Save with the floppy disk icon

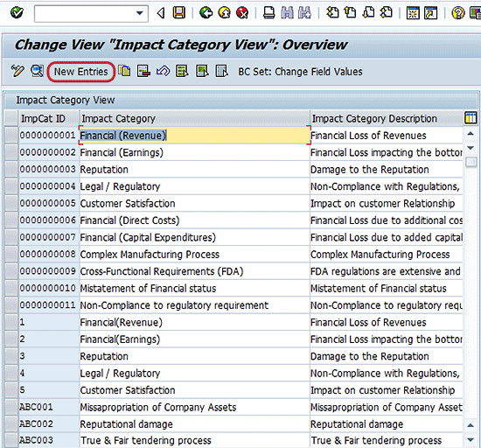[179, 12]
